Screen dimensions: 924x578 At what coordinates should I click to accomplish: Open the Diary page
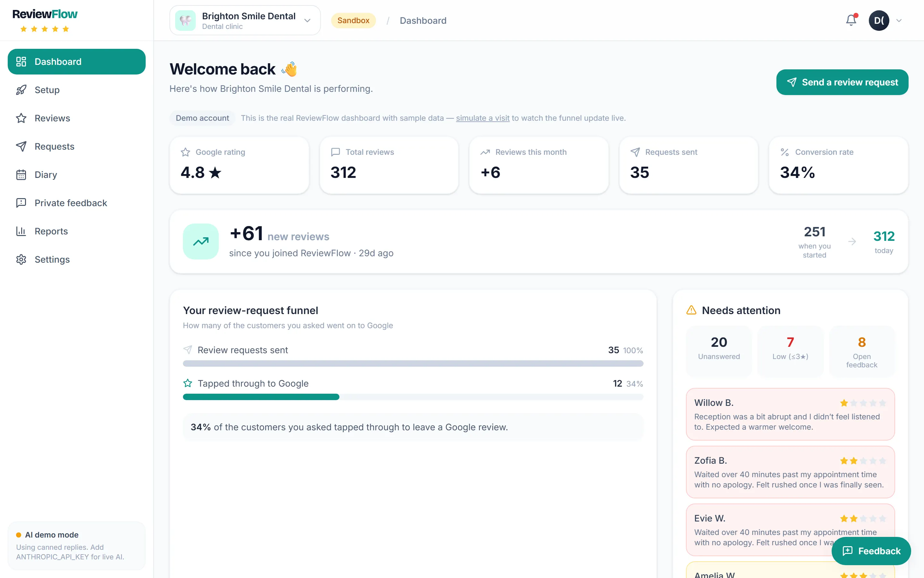click(76, 175)
